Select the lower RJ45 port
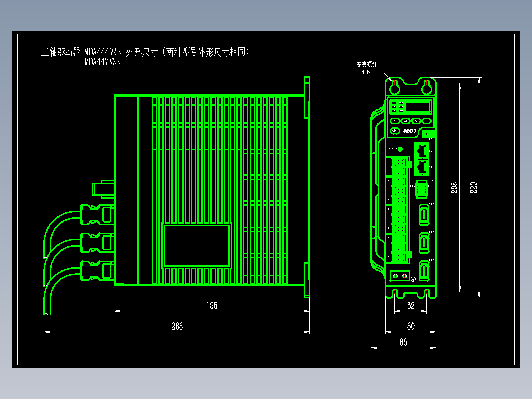 point(422,167)
